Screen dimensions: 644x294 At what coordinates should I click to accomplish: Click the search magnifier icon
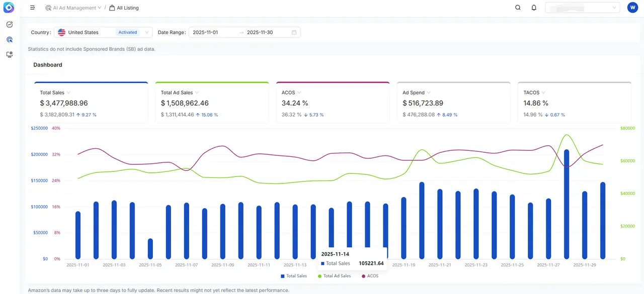[518, 8]
